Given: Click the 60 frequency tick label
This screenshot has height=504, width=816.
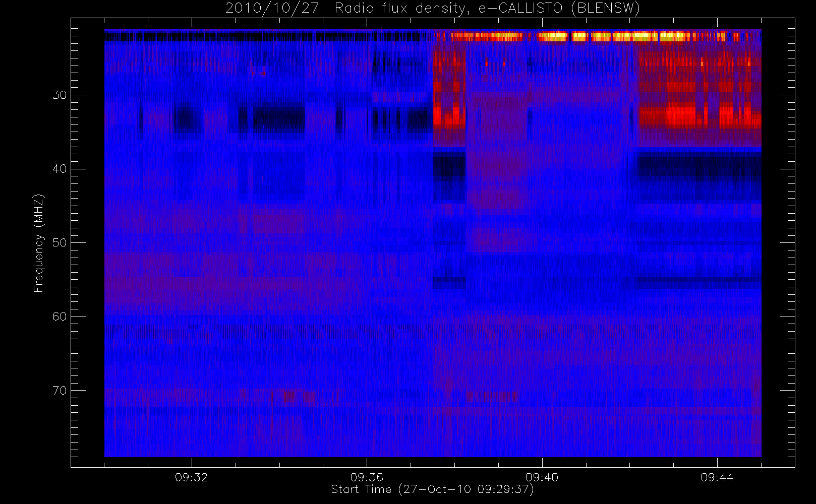Looking at the screenshot, I should point(59,317).
